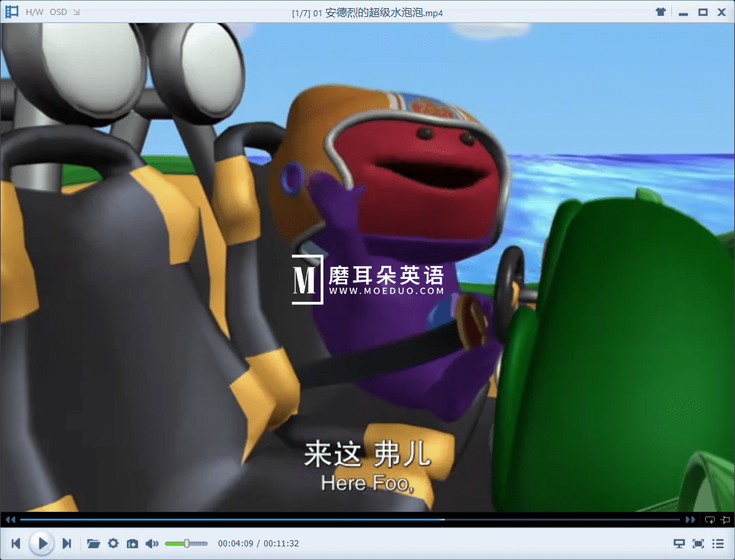The width and height of the screenshot is (735, 560).
Task: Enter fullscreen mode
Action: coord(698,544)
